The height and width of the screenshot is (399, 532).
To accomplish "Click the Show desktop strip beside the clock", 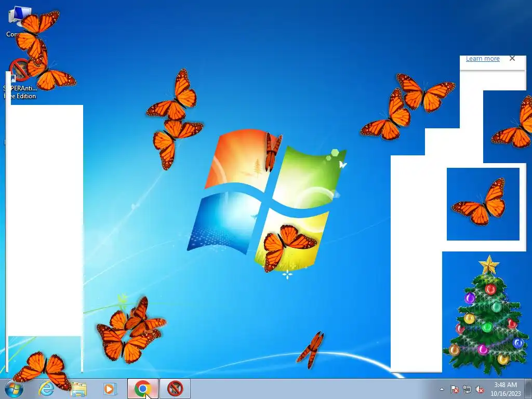I will pyautogui.click(x=528, y=389).
